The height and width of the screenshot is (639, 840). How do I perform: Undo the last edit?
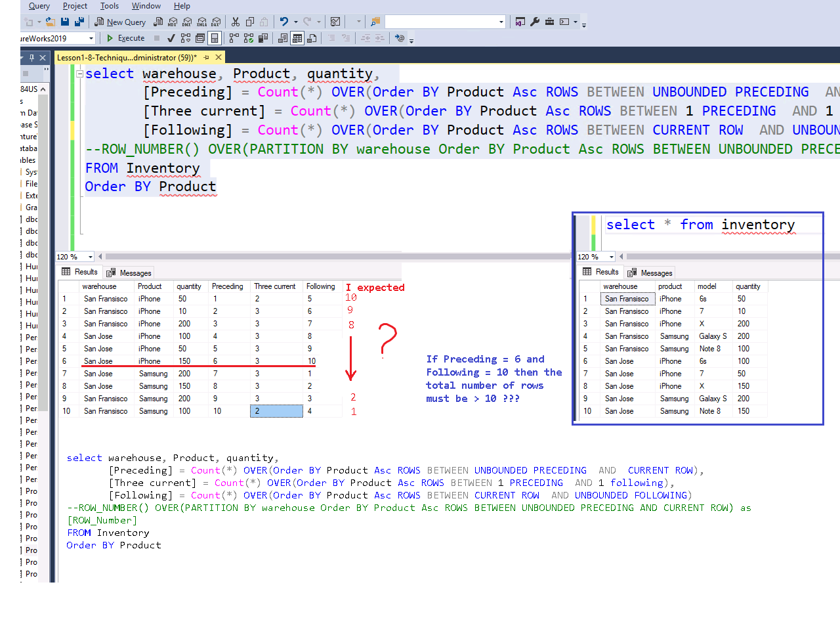click(x=284, y=22)
